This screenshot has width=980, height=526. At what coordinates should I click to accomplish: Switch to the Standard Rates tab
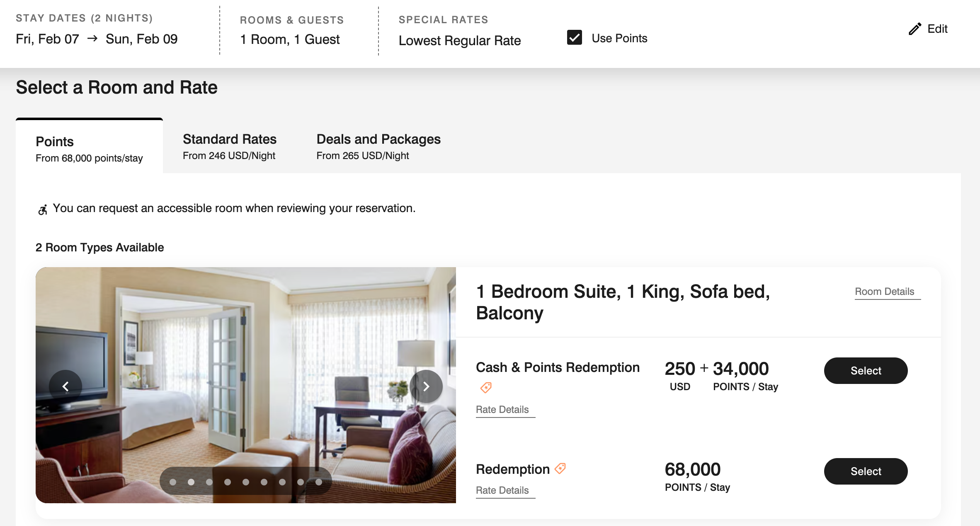[229, 147]
